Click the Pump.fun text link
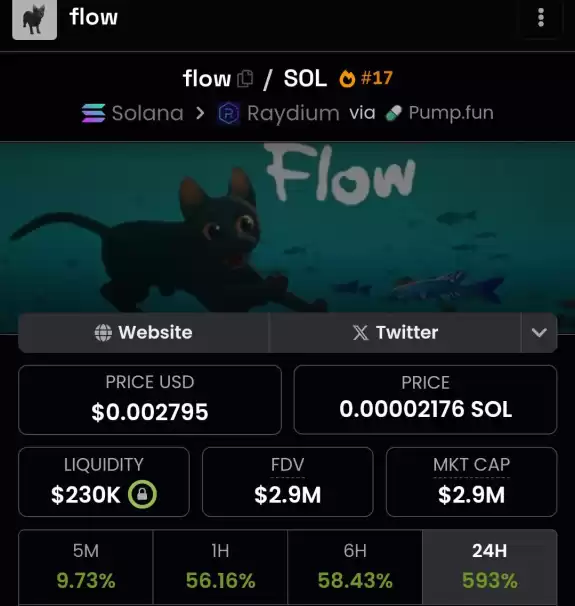Image resolution: width=575 pixels, height=606 pixels. [451, 113]
